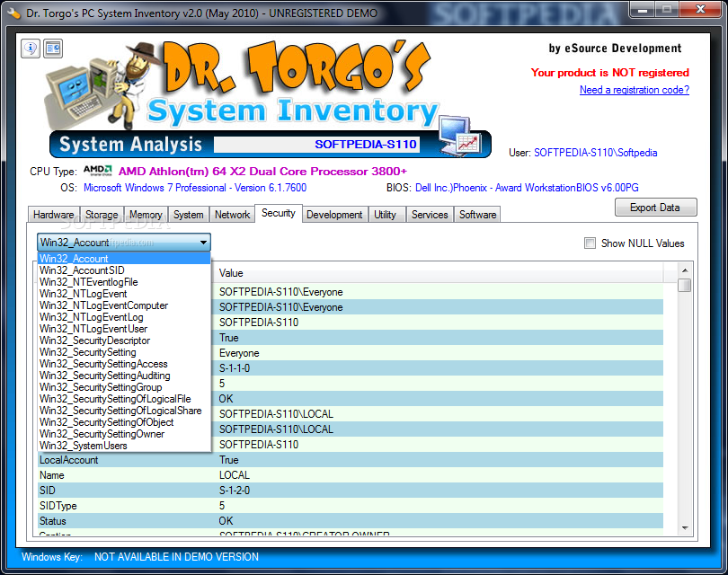
Task: Enable Show NULL Values checkbox
Action: tap(590, 243)
